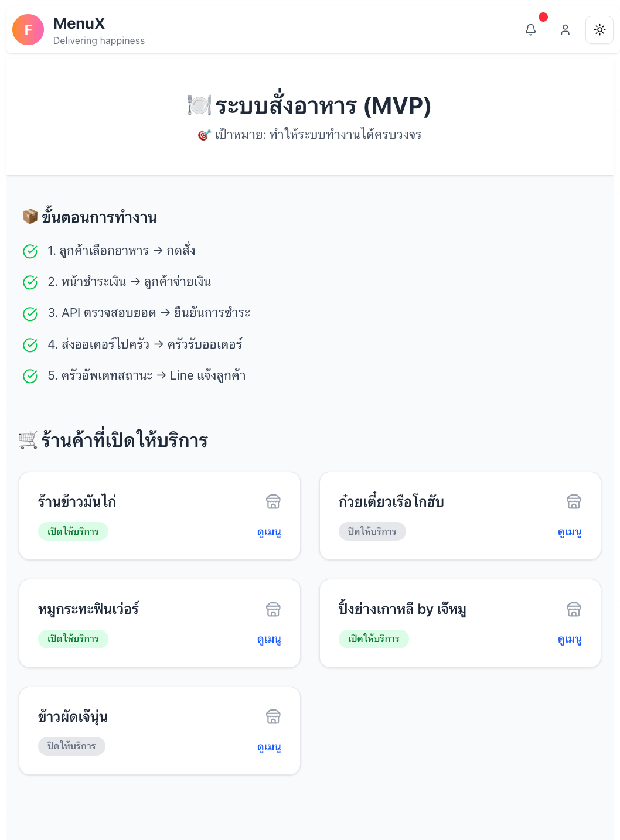Click the check icon beside step 5 Line
This screenshot has width=620, height=840.
(30, 376)
